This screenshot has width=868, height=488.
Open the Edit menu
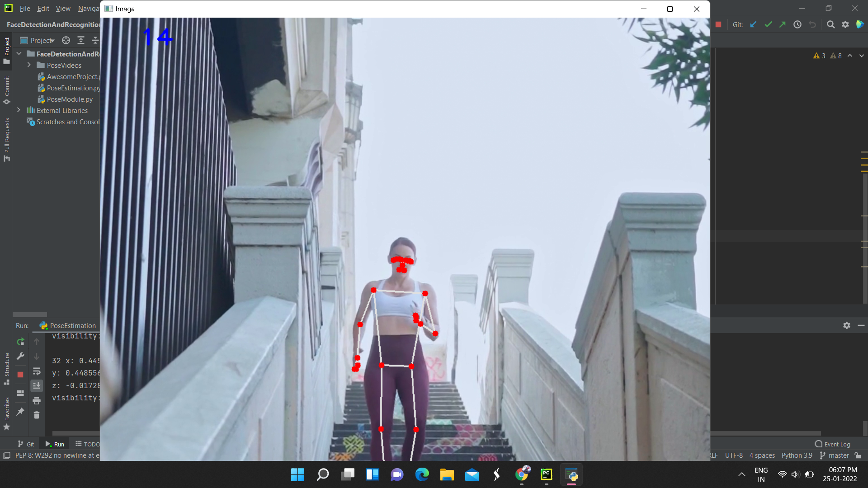click(x=43, y=9)
